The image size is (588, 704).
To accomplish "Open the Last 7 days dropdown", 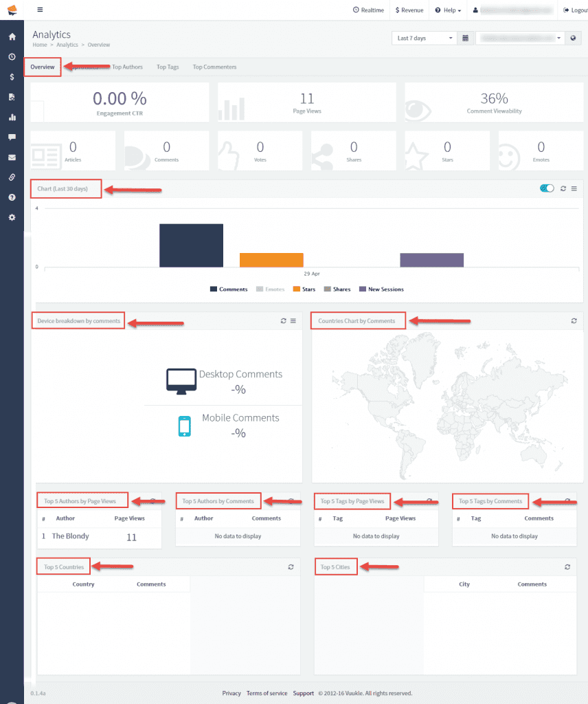I will pos(424,38).
